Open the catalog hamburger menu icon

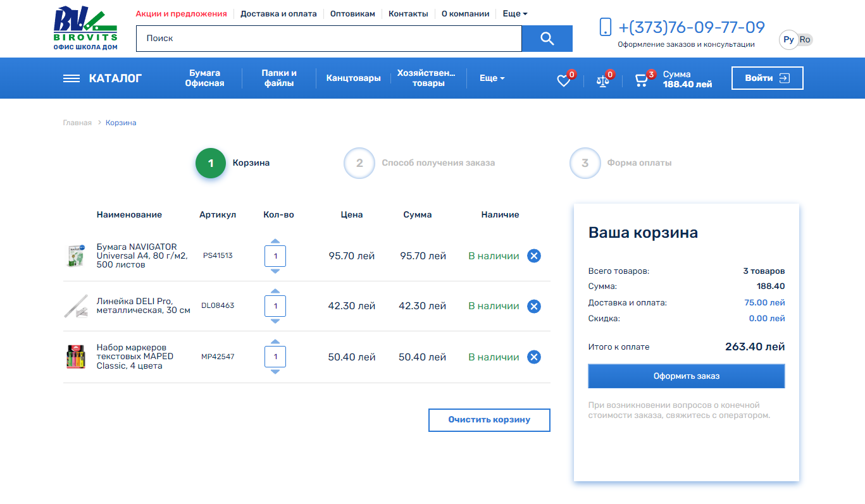tap(72, 78)
